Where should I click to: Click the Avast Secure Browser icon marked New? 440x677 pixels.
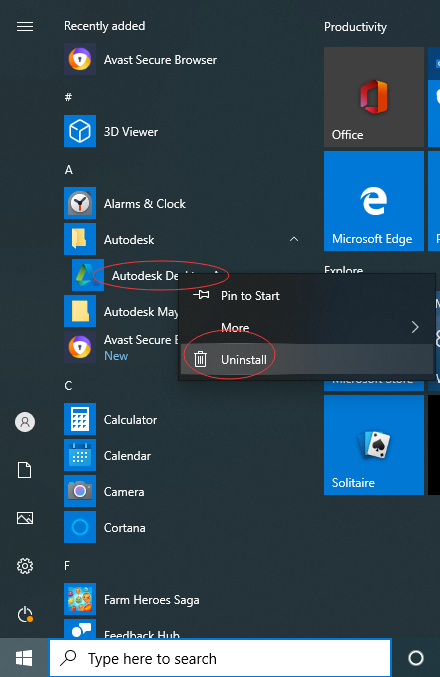click(80, 347)
